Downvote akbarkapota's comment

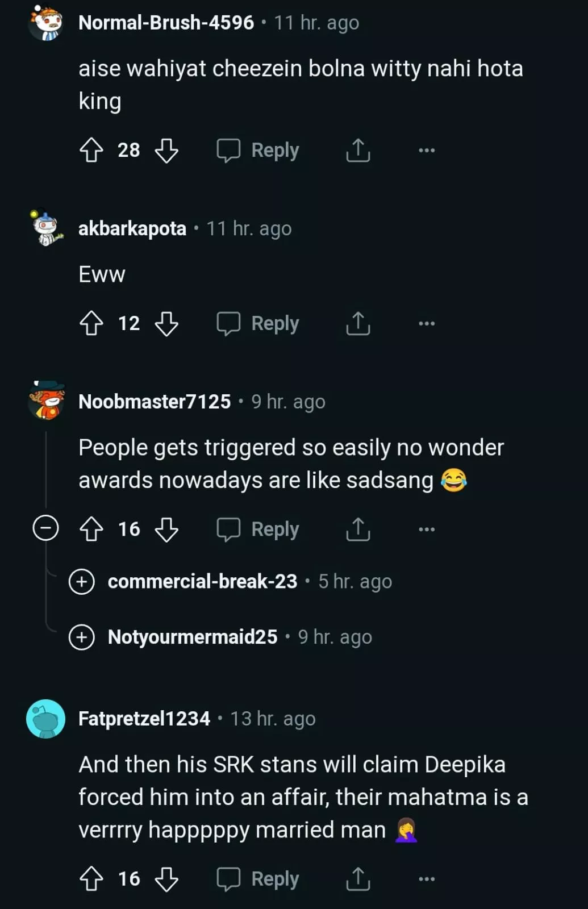[x=166, y=324]
